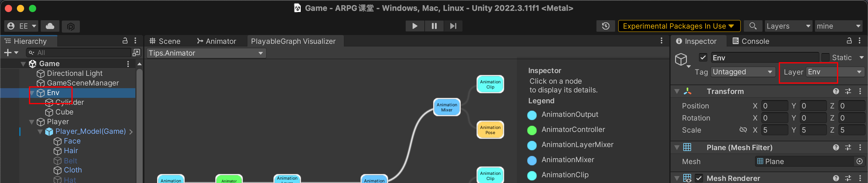Open the Mesh object picker circle
The width and height of the screenshot is (868, 183).
pyautogui.click(x=859, y=162)
